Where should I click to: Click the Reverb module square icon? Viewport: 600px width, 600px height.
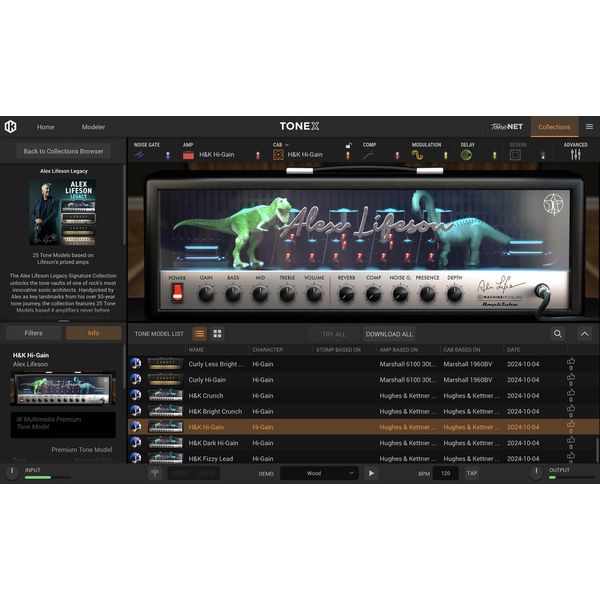click(515, 155)
